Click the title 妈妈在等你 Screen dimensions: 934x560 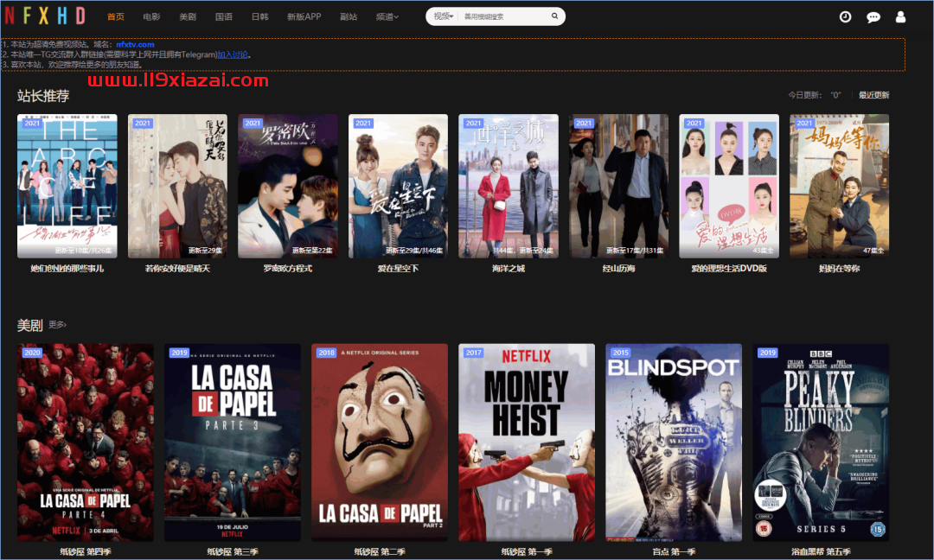pos(839,269)
